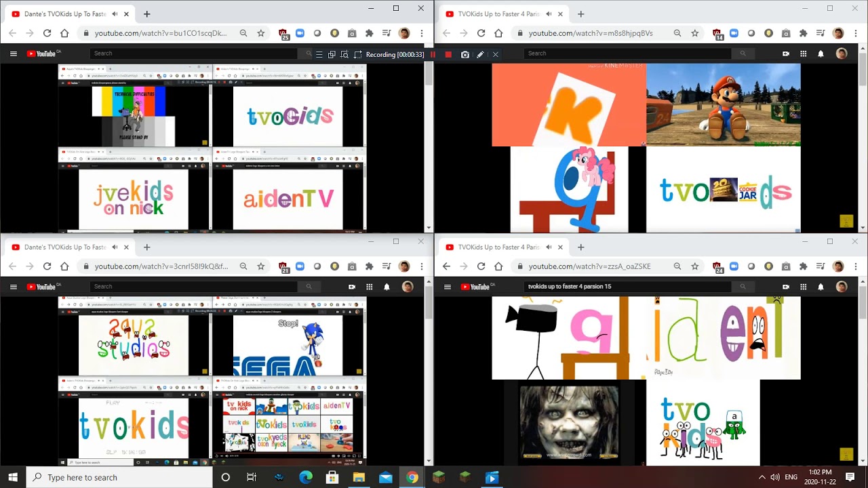This screenshot has height=488, width=868.
Task: Open the recorder toolbar's hamburger menu
Action: tap(319, 54)
